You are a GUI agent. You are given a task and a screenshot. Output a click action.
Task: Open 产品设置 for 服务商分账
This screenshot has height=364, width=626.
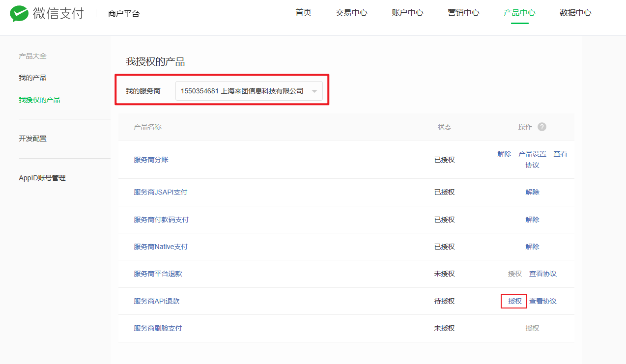[532, 154]
